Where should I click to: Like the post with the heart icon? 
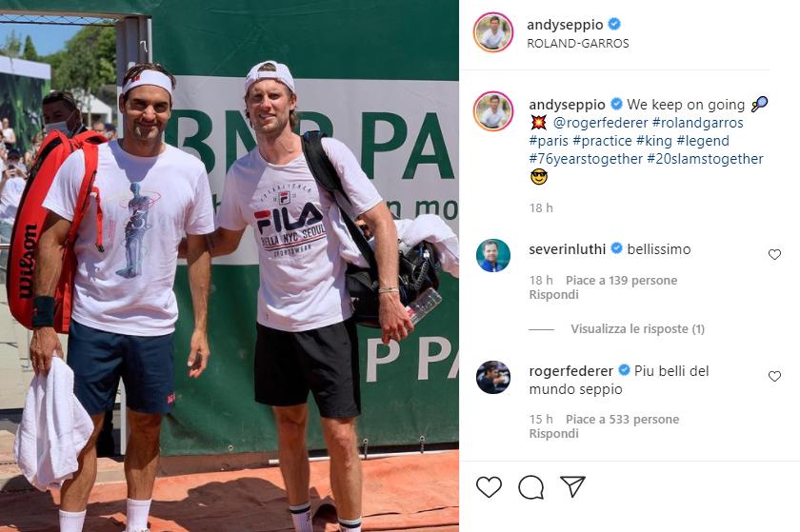pyautogui.click(x=489, y=487)
